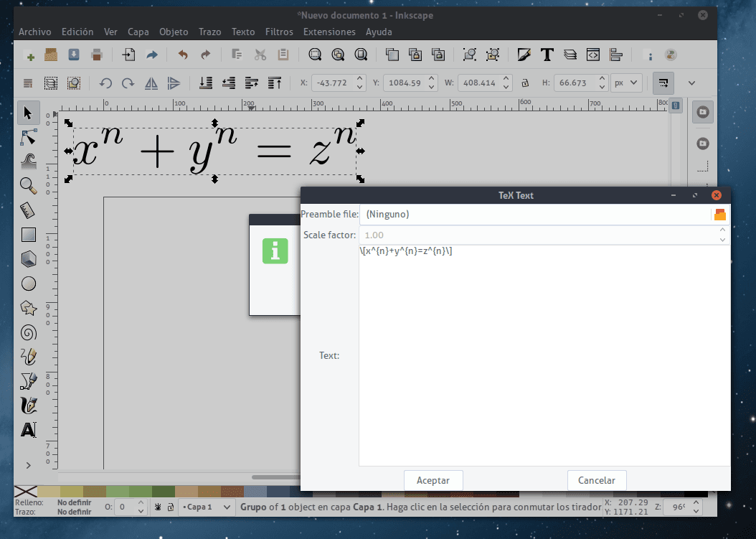Open the Filtros menu
Viewport: 756px width, 539px height.
coord(279,32)
